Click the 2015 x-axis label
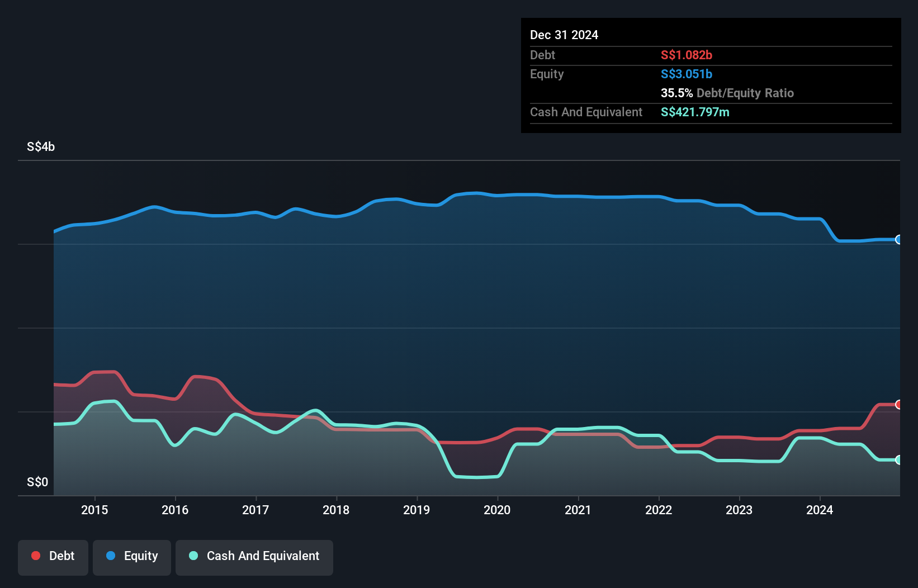Image resolution: width=918 pixels, height=588 pixels. pyautogui.click(x=94, y=510)
